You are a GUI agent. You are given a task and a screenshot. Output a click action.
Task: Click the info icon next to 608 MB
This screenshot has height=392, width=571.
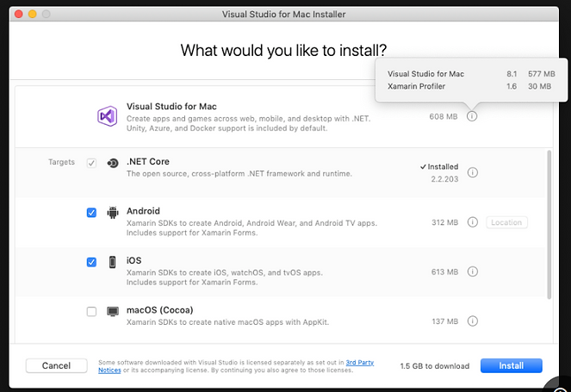[x=472, y=116]
